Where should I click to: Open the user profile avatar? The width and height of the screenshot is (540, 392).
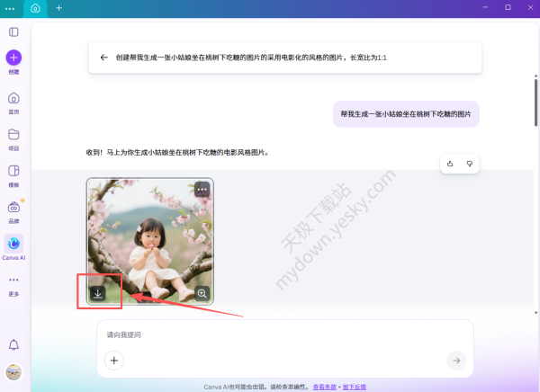coord(13,372)
